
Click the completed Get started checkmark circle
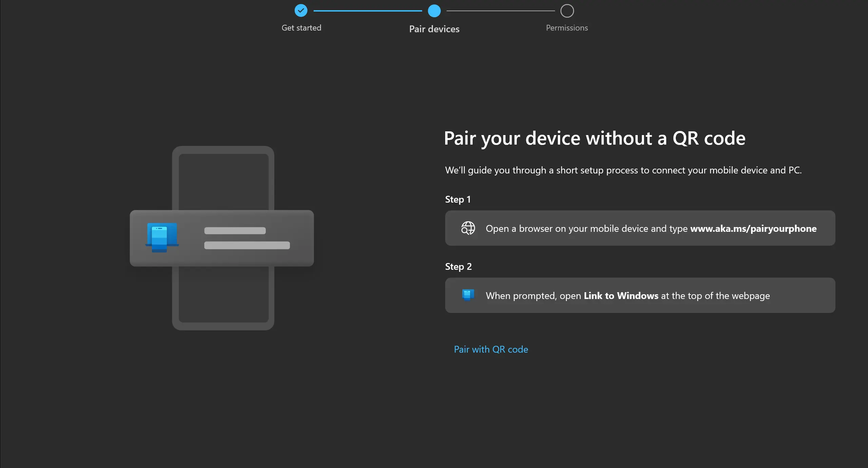pos(301,11)
